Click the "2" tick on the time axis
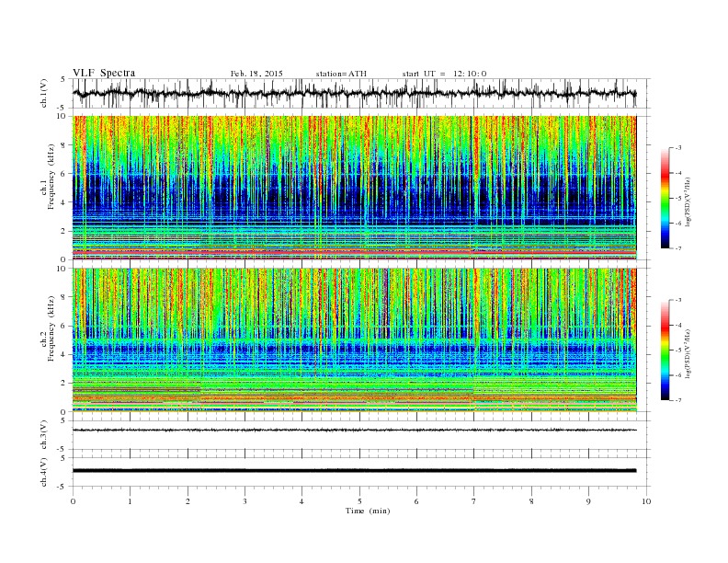This screenshot has height=563, width=728. pos(188,501)
